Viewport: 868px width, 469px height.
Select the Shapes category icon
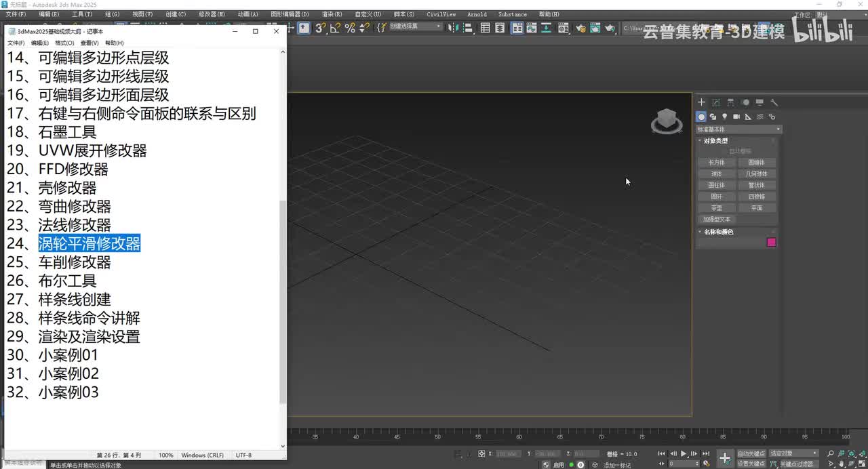pyautogui.click(x=713, y=117)
